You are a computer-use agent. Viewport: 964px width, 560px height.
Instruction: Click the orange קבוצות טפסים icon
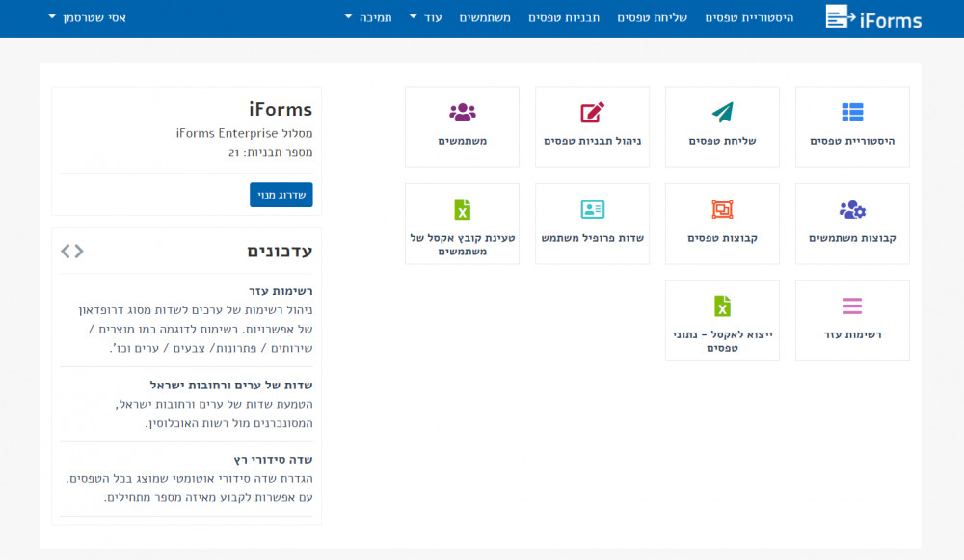[x=722, y=209]
